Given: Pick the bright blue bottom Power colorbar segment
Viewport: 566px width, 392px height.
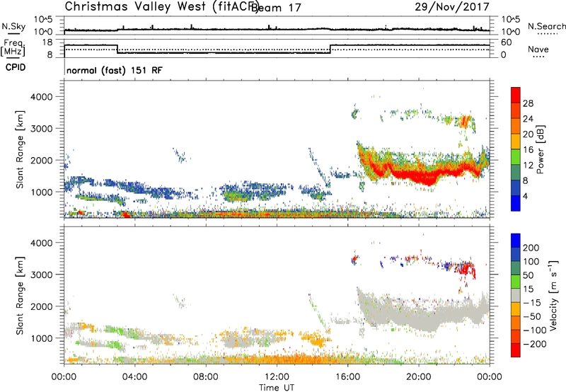Looking at the screenshot, I should pyautogui.click(x=516, y=203).
